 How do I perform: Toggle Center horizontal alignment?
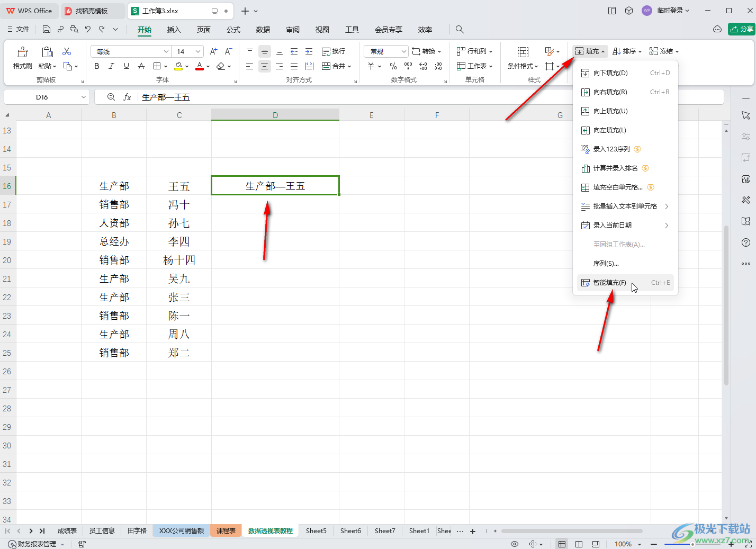(x=264, y=66)
